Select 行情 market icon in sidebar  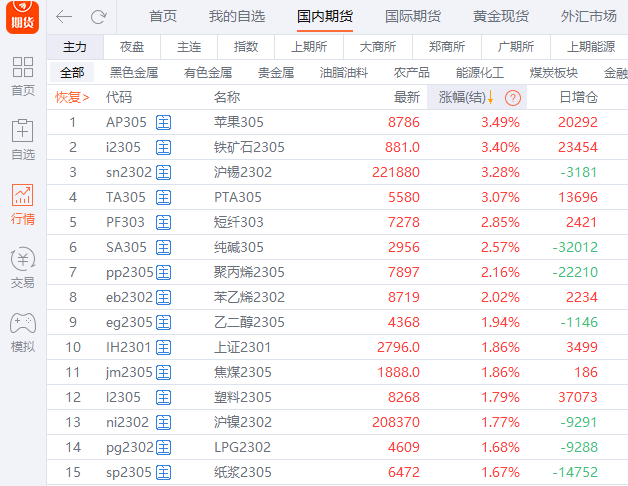22,204
